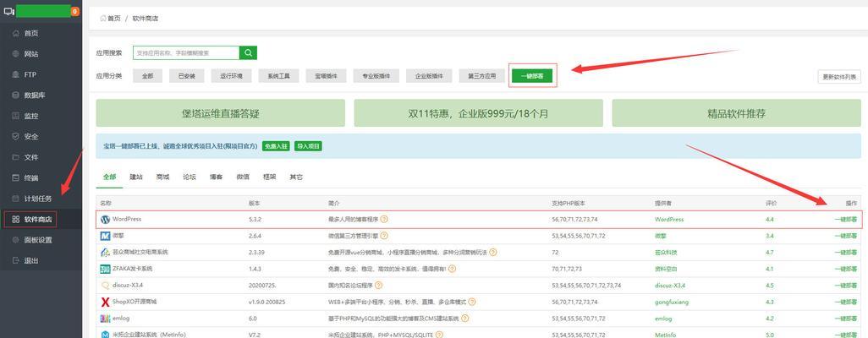Click the 芸众商城 app logo icon
868x338 pixels.
[105, 253]
